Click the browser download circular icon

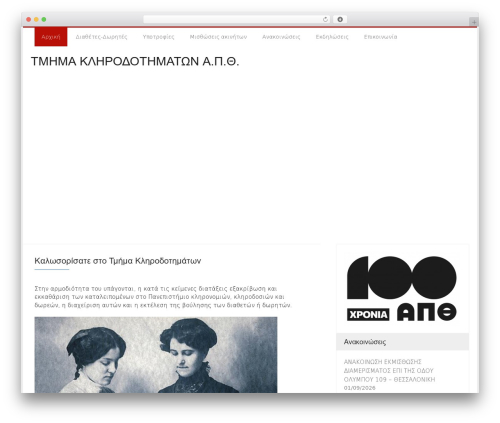tap(340, 20)
